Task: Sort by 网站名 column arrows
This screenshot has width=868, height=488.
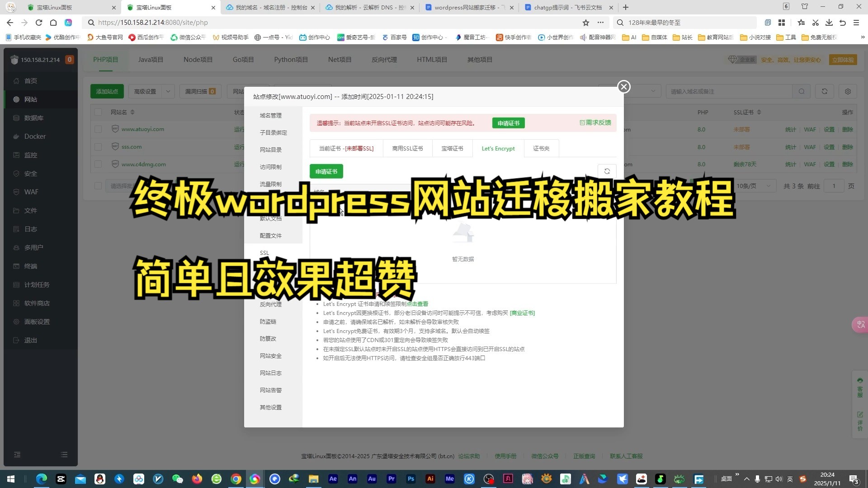Action: click(x=132, y=112)
